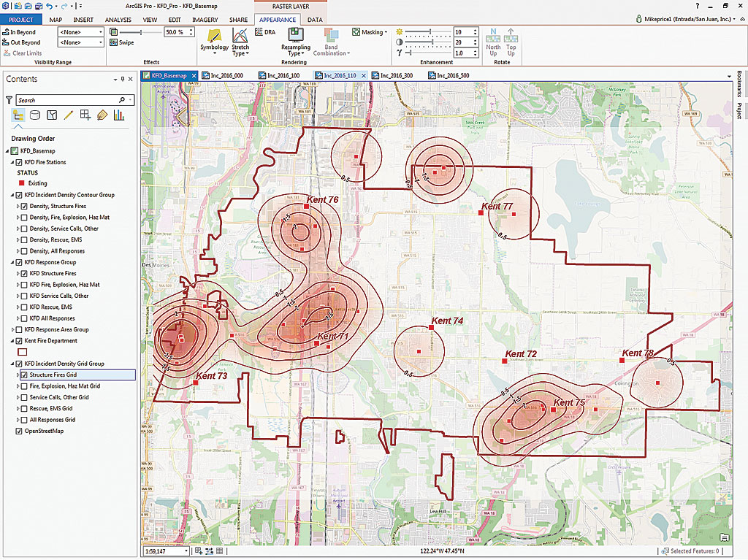Image resolution: width=748 pixels, height=560 pixels.
Task: Adjust the layer transparency slider
Action: [x=140, y=32]
